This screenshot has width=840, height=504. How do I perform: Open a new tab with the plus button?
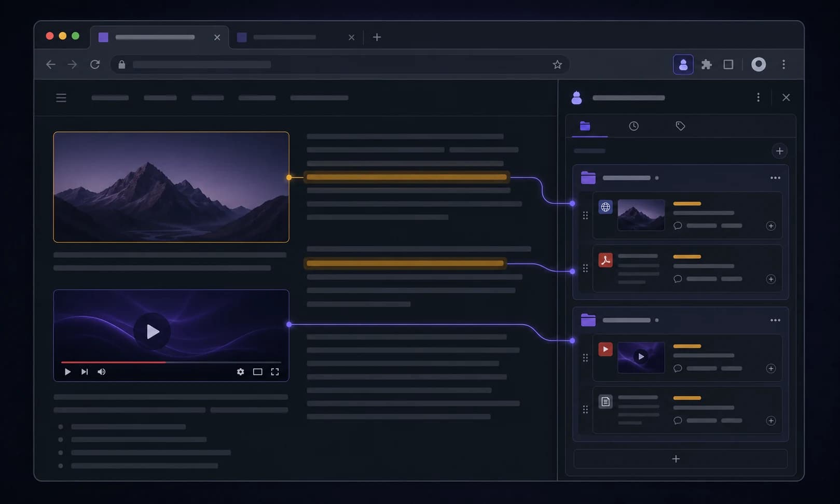pyautogui.click(x=377, y=37)
